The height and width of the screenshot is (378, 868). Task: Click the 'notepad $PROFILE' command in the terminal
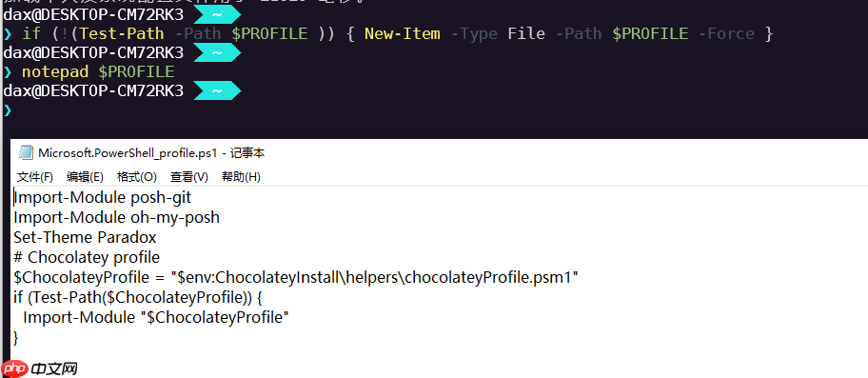click(x=98, y=71)
